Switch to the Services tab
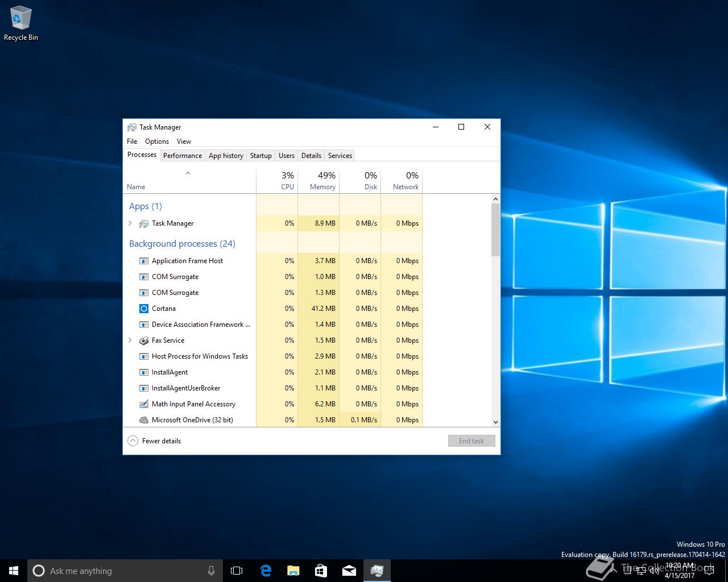 click(x=340, y=156)
